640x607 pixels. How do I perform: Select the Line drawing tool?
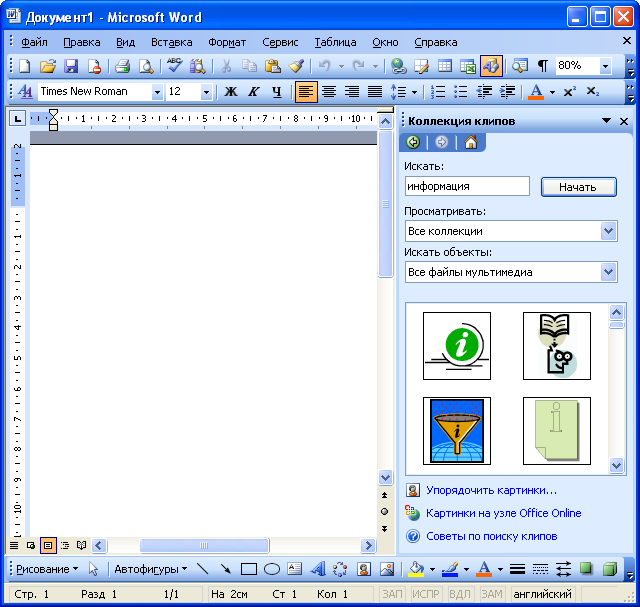[x=202, y=569]
